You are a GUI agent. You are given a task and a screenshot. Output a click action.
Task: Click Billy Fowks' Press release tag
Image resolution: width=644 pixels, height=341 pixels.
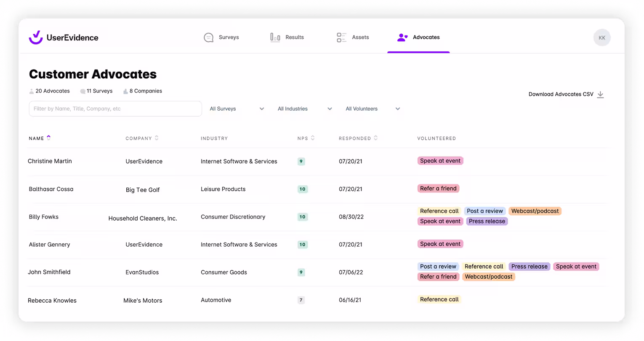[x=487, y=221]
